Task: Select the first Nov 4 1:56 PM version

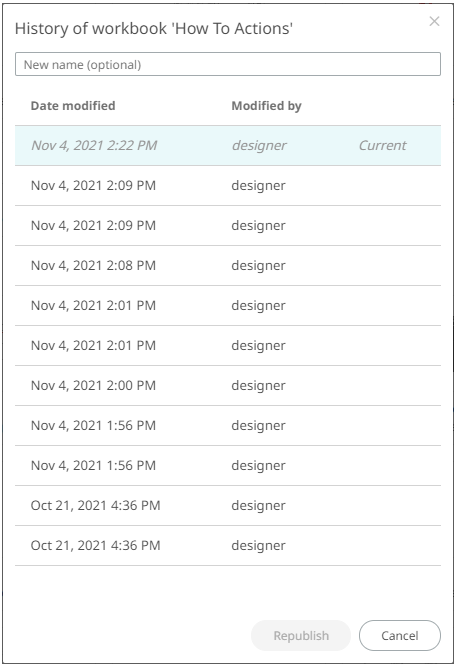Action: point(228,425)
